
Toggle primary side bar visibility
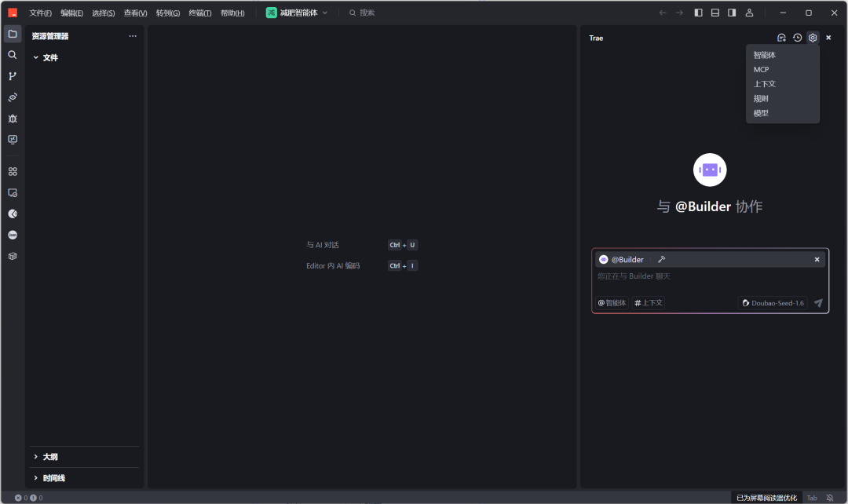pos(698,13)
